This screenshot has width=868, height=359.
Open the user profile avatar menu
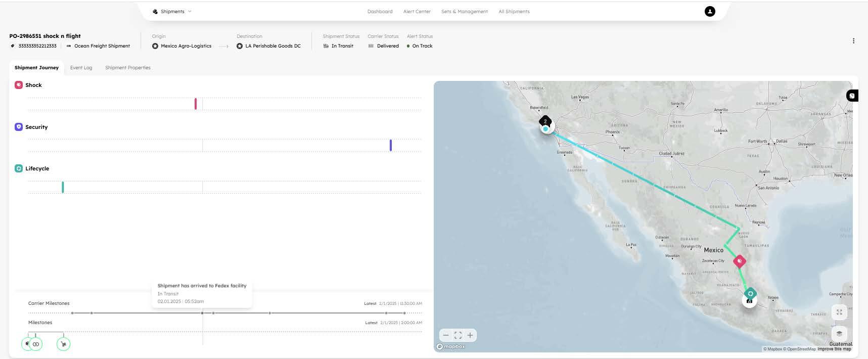[x=710, y=11]
